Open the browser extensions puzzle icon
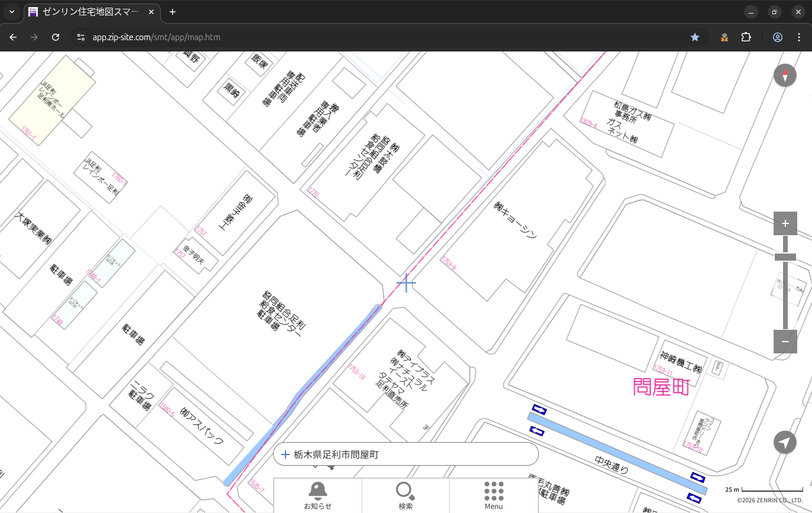Image resolution: width=812 pixels, height=513 pixels. pos(746,37)
